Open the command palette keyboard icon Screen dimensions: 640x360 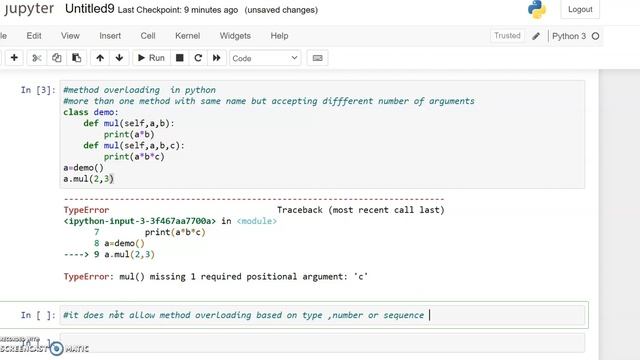tap(317, 58)
